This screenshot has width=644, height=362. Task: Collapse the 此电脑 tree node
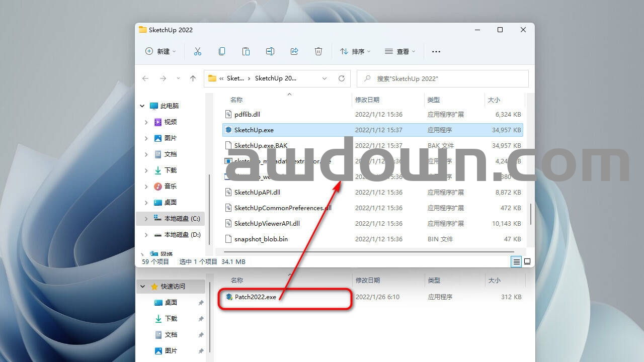tap(142, 106)
